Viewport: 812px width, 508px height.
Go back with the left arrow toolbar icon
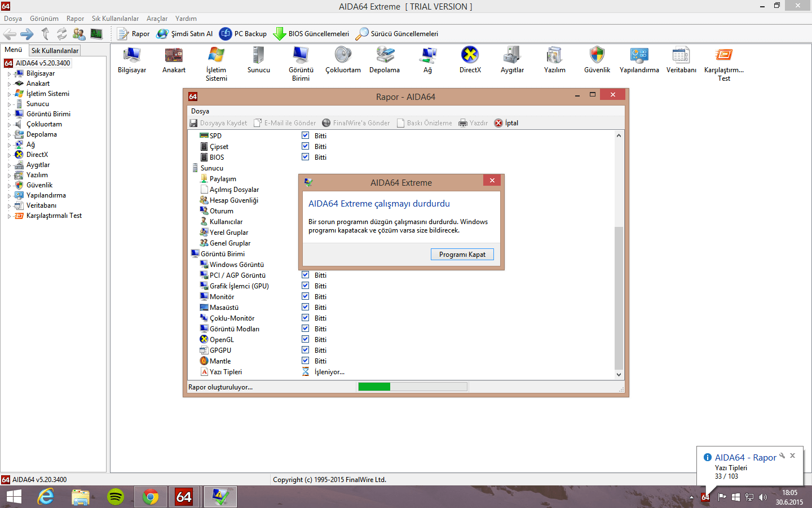(x=10, y=34)
